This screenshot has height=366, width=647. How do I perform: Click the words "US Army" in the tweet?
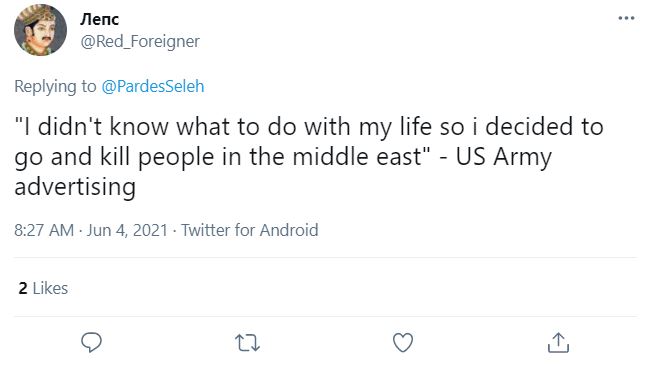503,157
